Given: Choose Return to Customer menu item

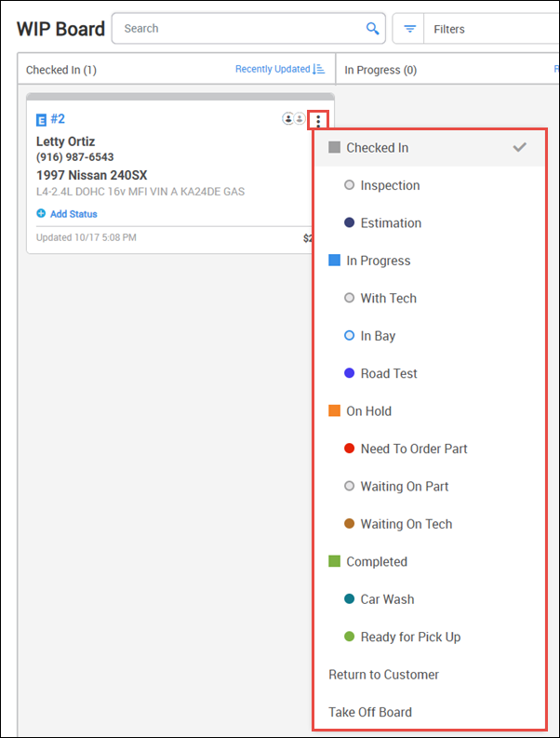Looking at the screenshot, I should (x=383, y=675).
